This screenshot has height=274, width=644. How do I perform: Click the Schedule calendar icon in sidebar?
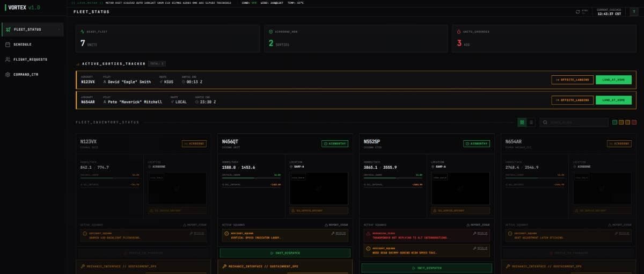pos(8,44)
